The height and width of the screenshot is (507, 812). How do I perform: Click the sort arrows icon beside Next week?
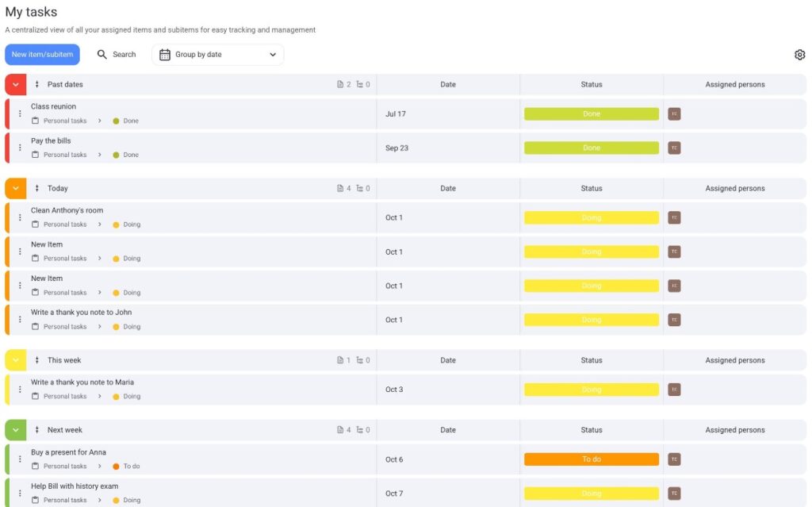pyautogui.click(x=36, y=430)
